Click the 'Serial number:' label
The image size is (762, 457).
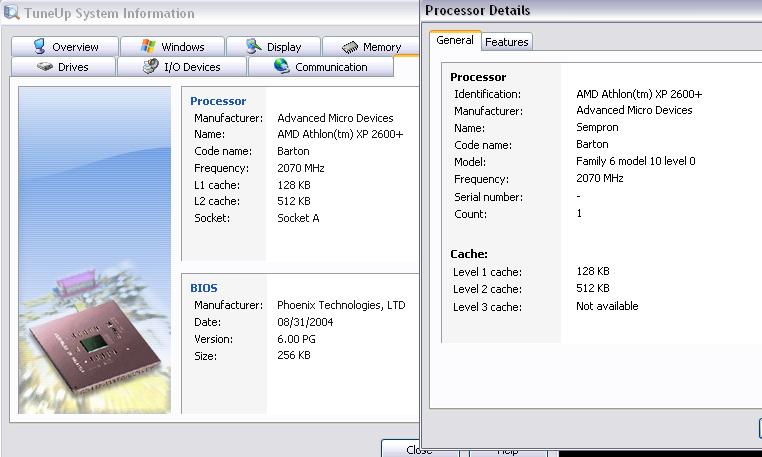tap(488, 197)
